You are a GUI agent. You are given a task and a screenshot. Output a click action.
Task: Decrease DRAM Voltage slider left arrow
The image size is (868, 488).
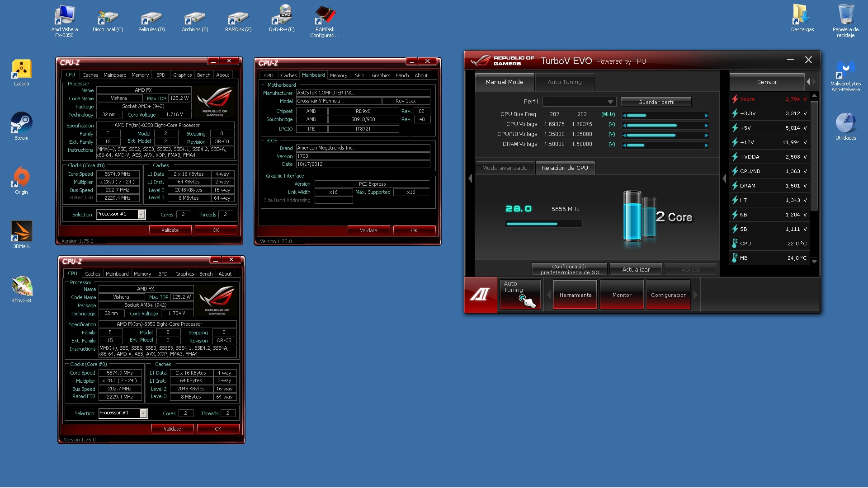coord(624,145)
